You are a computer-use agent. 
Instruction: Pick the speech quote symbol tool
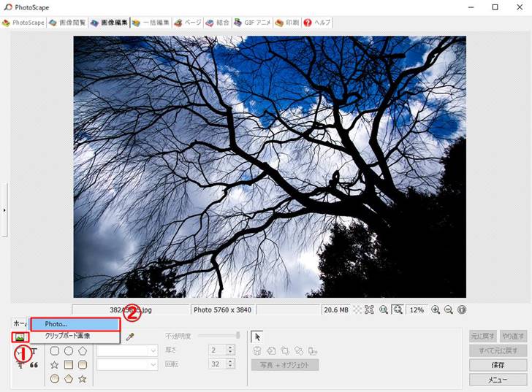point(34,366)
